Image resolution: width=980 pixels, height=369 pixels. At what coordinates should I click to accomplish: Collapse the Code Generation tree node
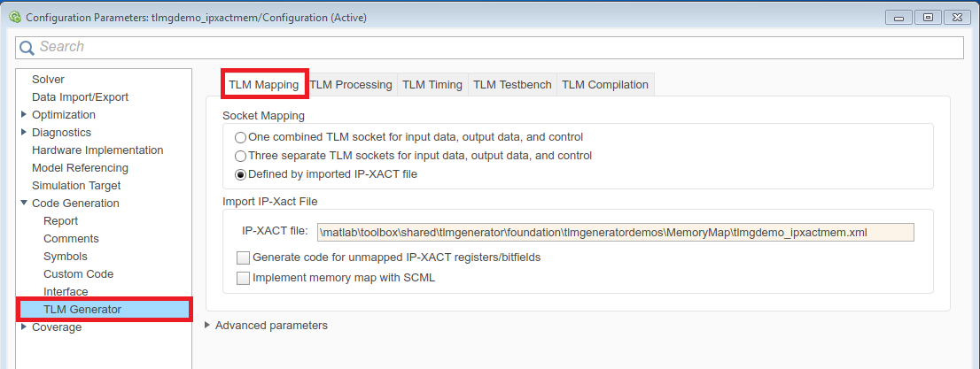click(x=24, y=204)
